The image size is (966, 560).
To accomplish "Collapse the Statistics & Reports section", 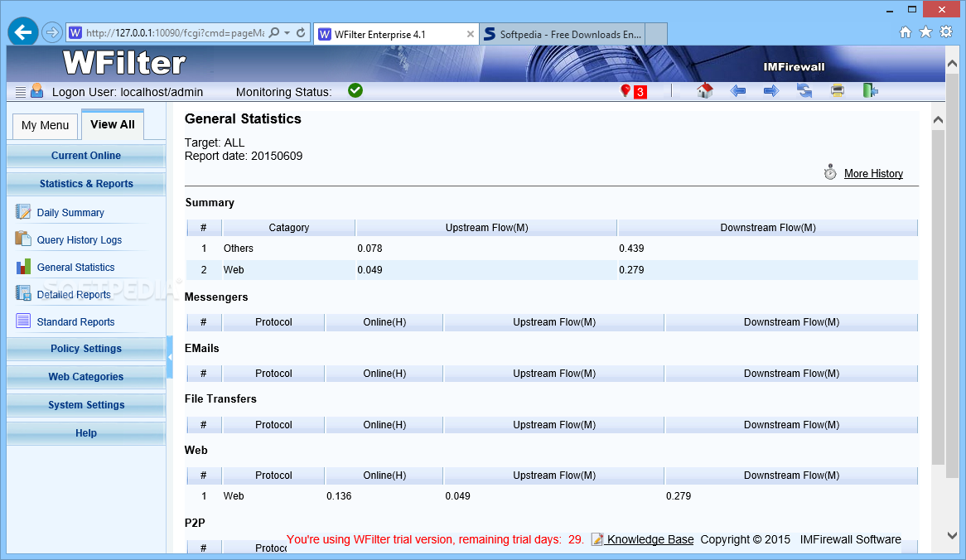I will 85,184.
